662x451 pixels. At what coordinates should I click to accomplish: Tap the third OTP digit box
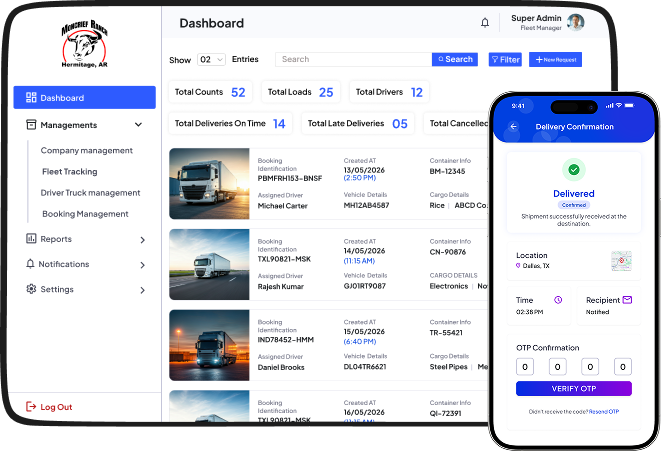590,367
